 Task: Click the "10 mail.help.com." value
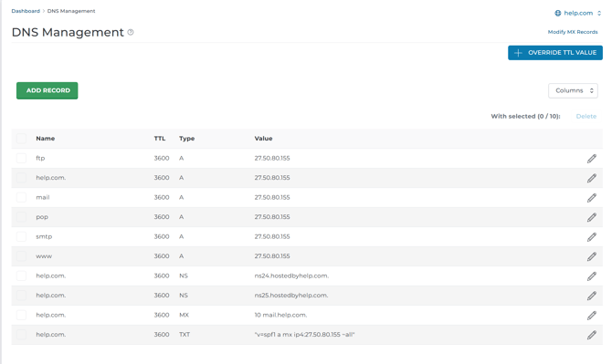tap(280, 315)
